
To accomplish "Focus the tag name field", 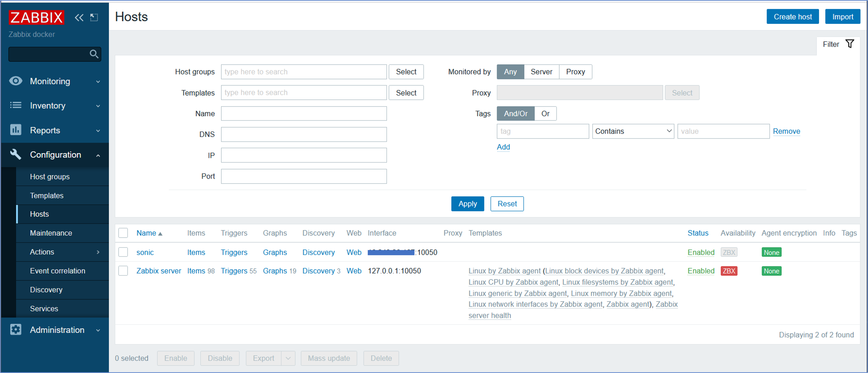I will click(x=542, y=131).
